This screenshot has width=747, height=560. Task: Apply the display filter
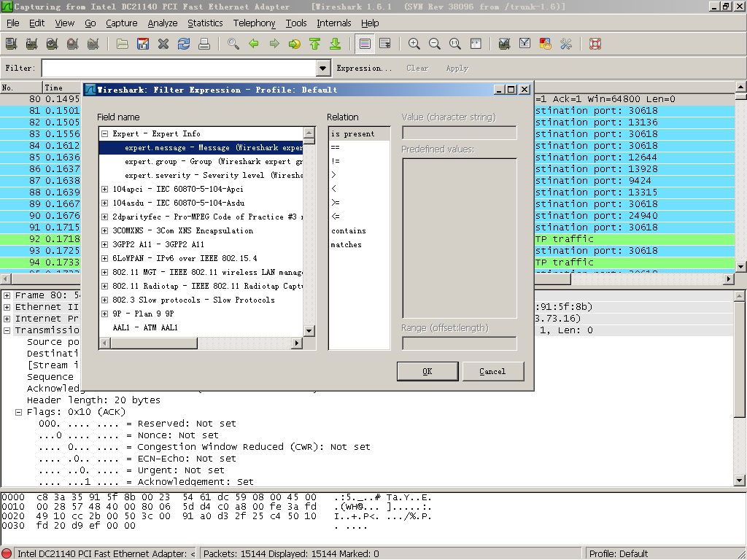click(x=457, y=68)
